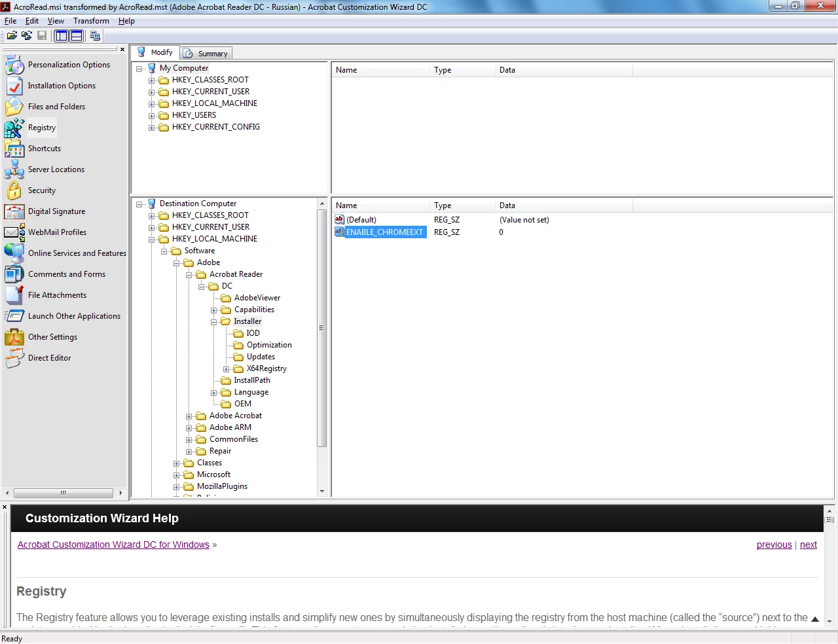Expand the MozillaPlugins key

coord(177,487)
